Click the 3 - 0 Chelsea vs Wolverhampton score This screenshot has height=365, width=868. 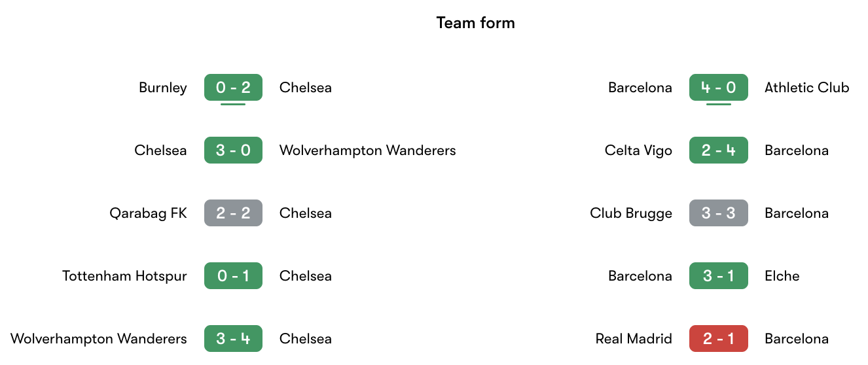(233, 150)
